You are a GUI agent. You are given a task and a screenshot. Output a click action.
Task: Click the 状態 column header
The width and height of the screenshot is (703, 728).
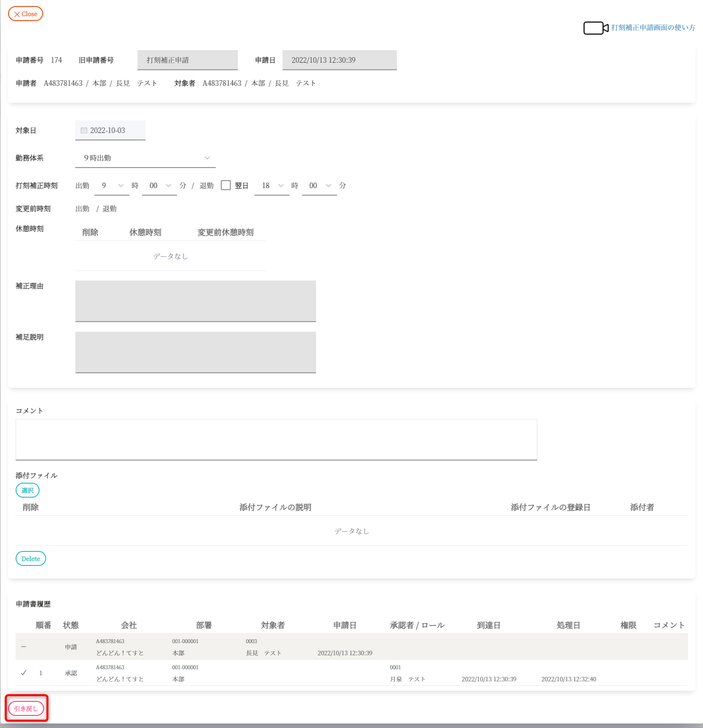pos(71,625)
